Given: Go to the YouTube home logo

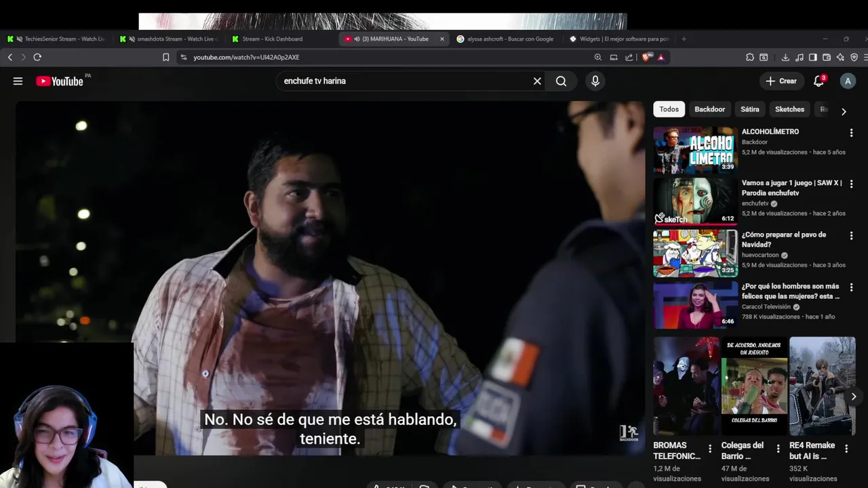Looking at the screenshot, I should pyautogui.click(x=60, y=81).
